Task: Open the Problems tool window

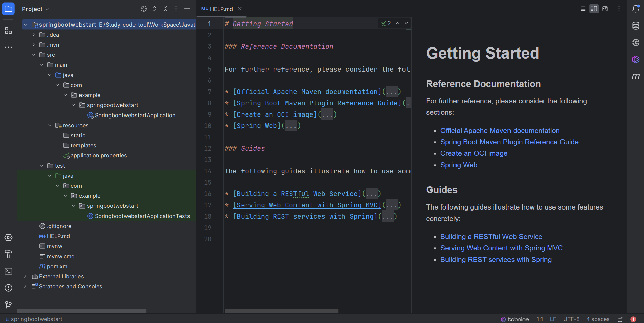Action: tap(8, 288)
